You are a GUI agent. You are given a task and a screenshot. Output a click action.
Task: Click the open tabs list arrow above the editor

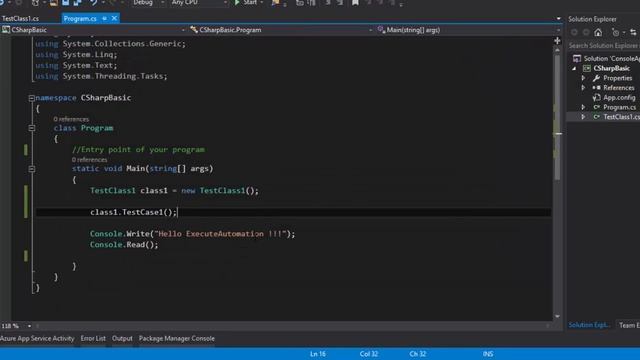click(558, 18)
